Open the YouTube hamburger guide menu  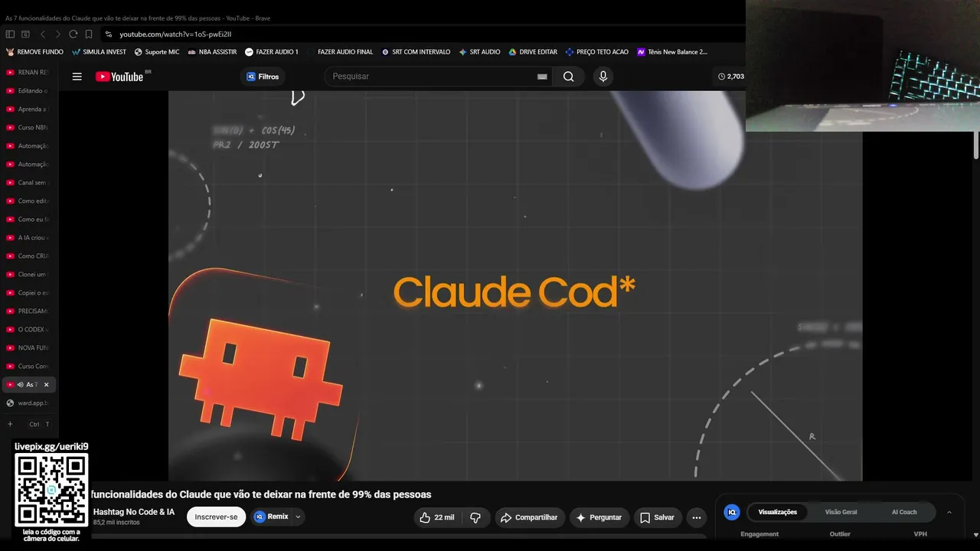click(x=77, y=77)
